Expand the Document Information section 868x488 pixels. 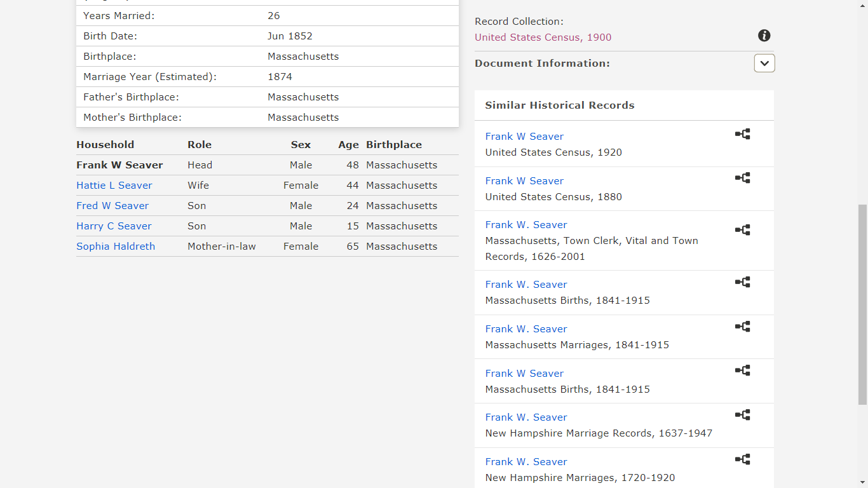764,63
